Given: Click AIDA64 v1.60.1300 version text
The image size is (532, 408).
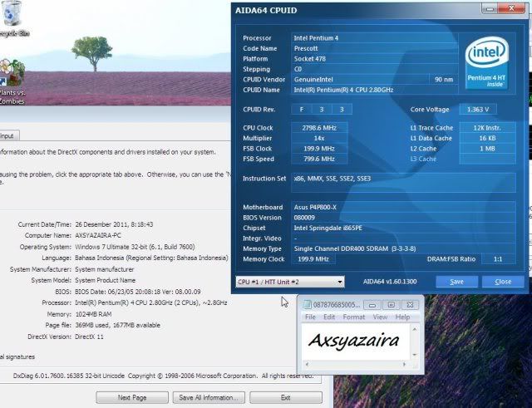Looking at the screenshot, I should point(390,282).
